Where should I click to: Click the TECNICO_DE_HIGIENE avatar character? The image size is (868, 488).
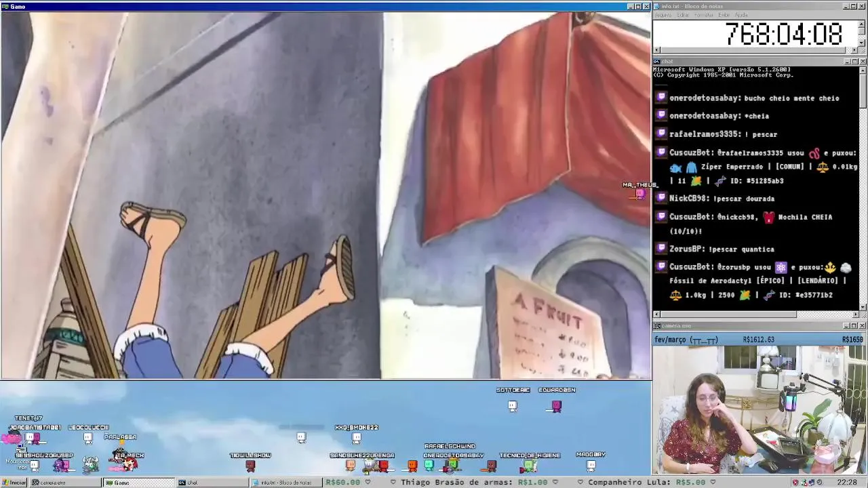pyautogui.click(x=530, y=466)
